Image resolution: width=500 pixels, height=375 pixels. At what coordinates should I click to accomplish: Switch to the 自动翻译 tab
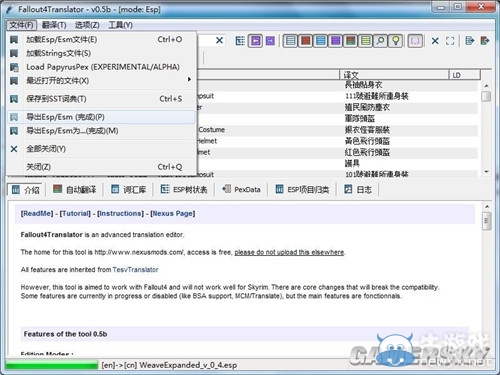coord(74,190)
